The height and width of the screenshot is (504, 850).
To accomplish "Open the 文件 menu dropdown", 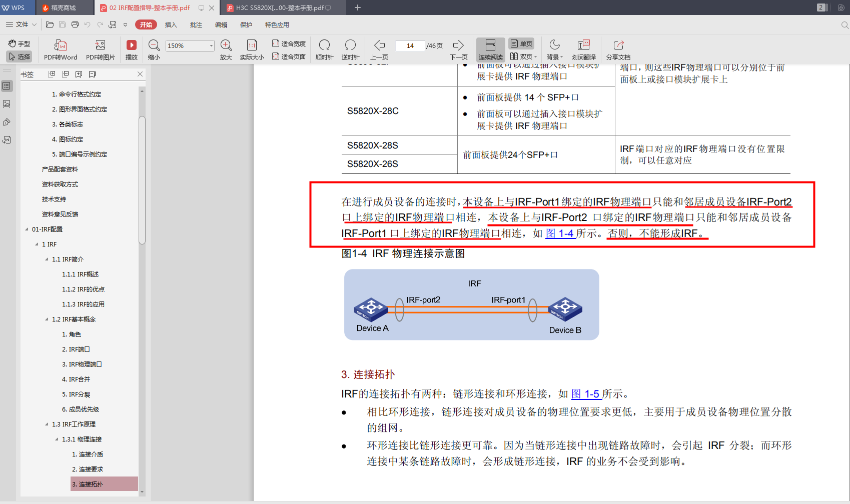I will 22,24.
